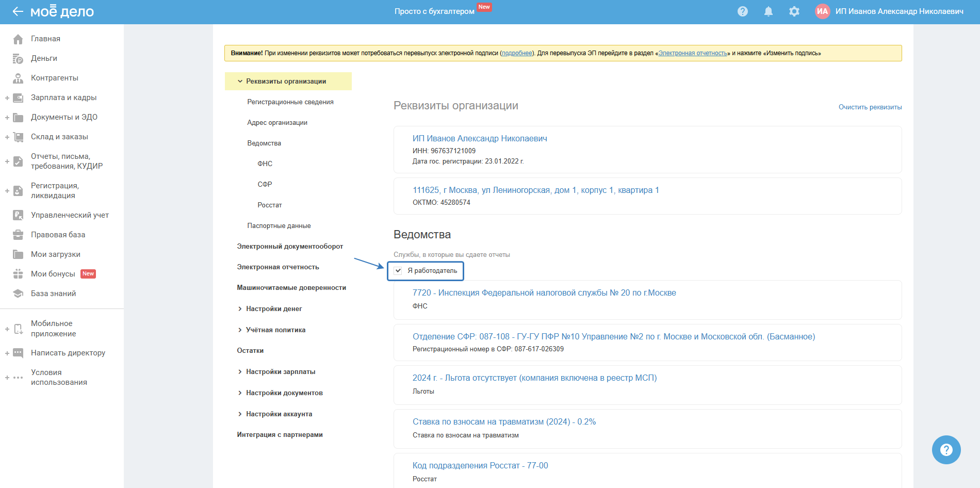Open Регистрационные сведения settings item
980x488 pixels.
[290, 102]
